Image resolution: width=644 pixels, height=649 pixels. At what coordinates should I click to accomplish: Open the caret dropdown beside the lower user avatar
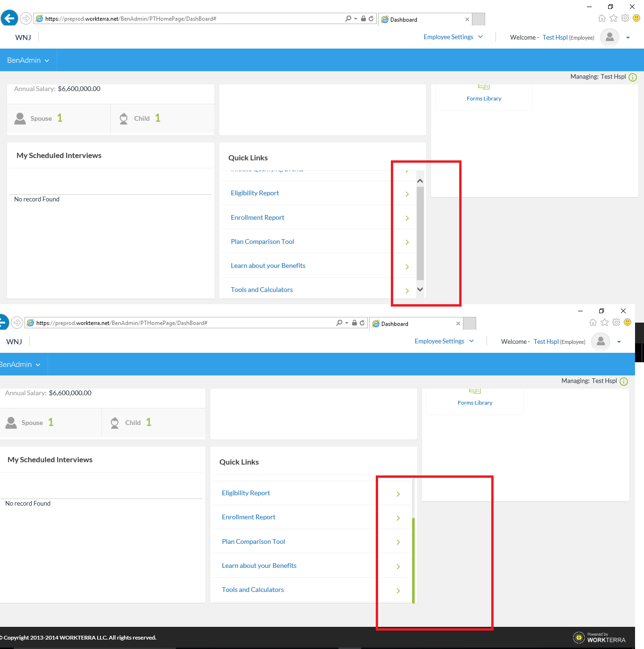[x=619, y=342]
